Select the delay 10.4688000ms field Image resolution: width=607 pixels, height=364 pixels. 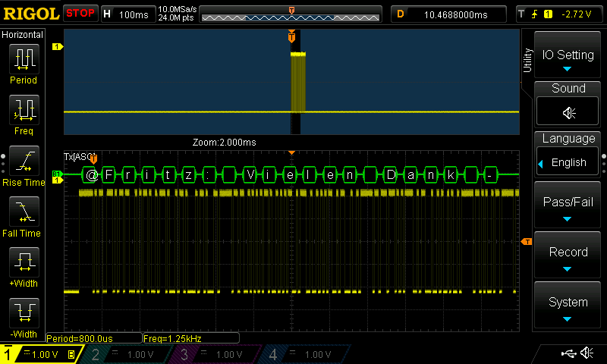tap(448, 14)
